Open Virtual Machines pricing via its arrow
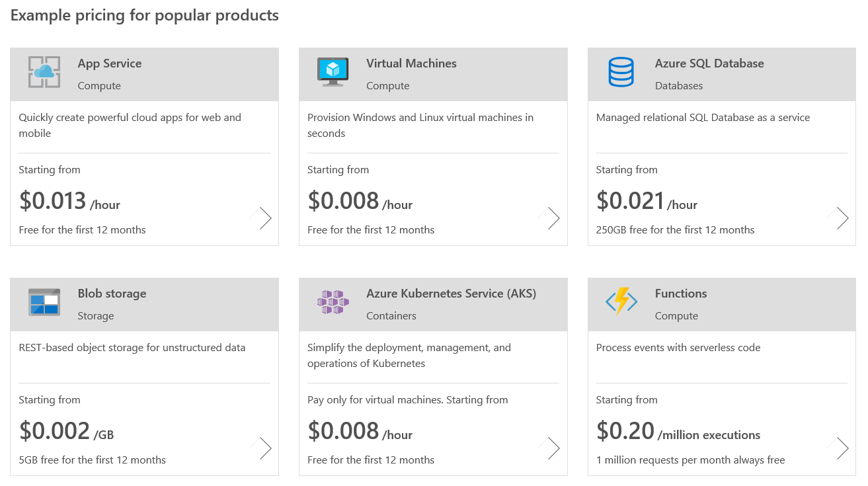 pyautogui.click(x=551, y=218)
